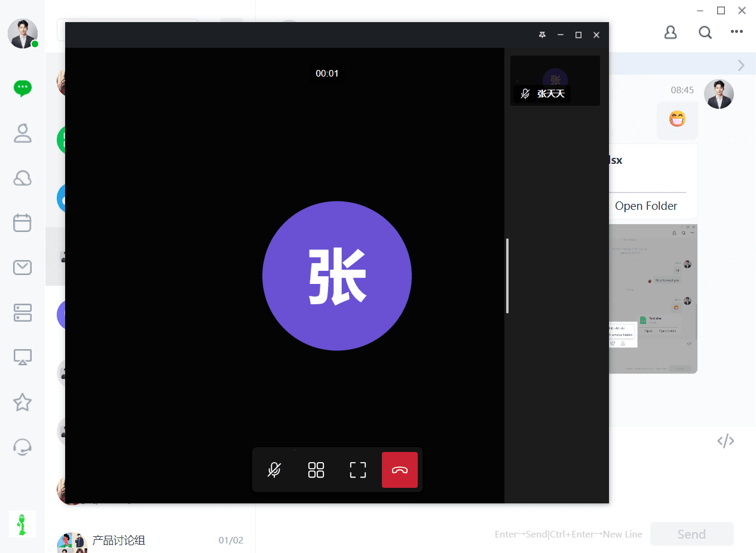Viewport: 756px width, 553px height.
Task: Pin the call window on top
Action: click(x=542, y=35)
